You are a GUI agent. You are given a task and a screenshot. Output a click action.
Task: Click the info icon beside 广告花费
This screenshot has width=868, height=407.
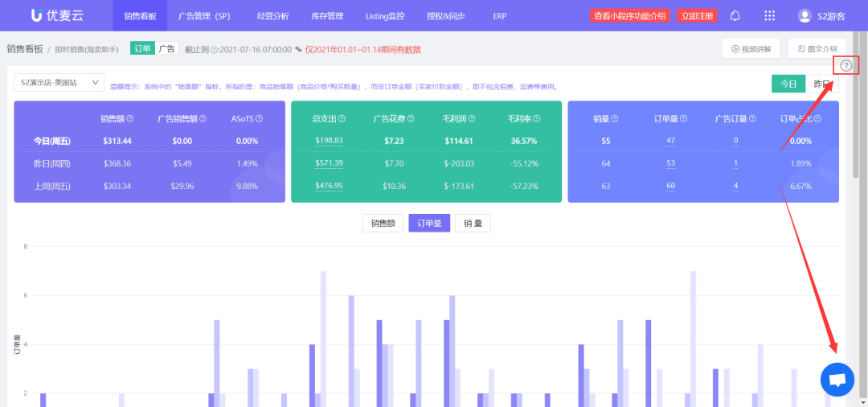[411, 119]
